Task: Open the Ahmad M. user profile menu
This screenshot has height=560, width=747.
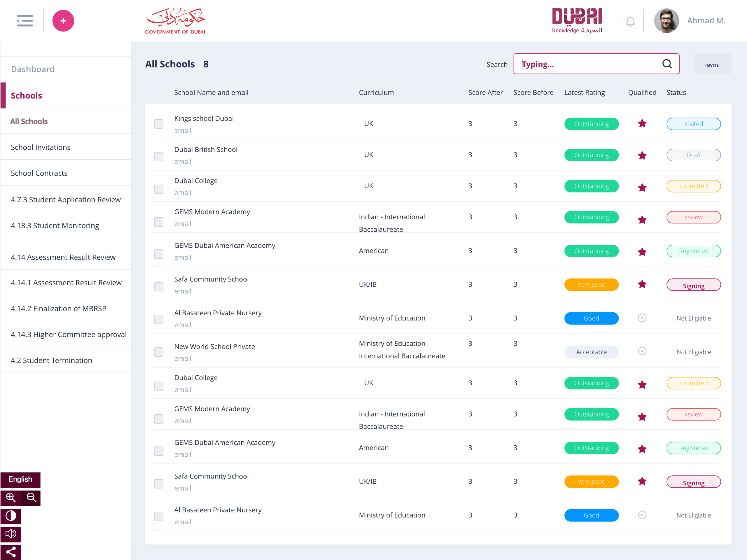Action: (x=706, y=21)
